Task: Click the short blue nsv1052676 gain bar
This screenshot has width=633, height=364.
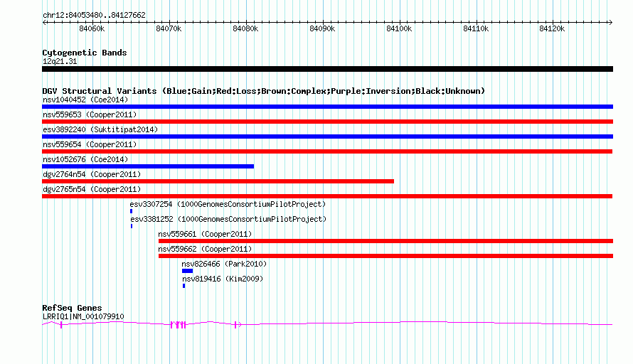Action: pos(148,166)
